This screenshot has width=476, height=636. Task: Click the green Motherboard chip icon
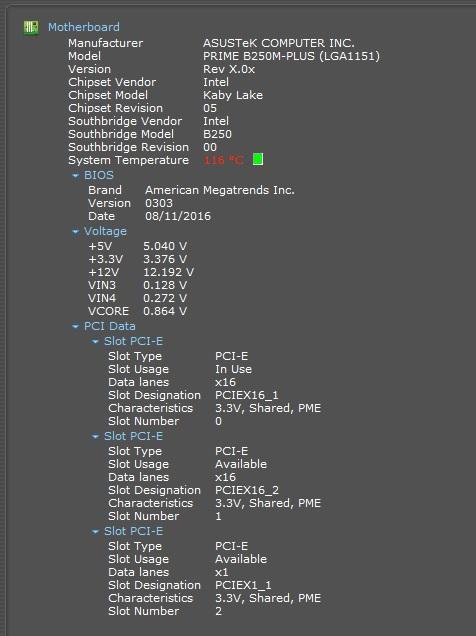coord(31,28)
